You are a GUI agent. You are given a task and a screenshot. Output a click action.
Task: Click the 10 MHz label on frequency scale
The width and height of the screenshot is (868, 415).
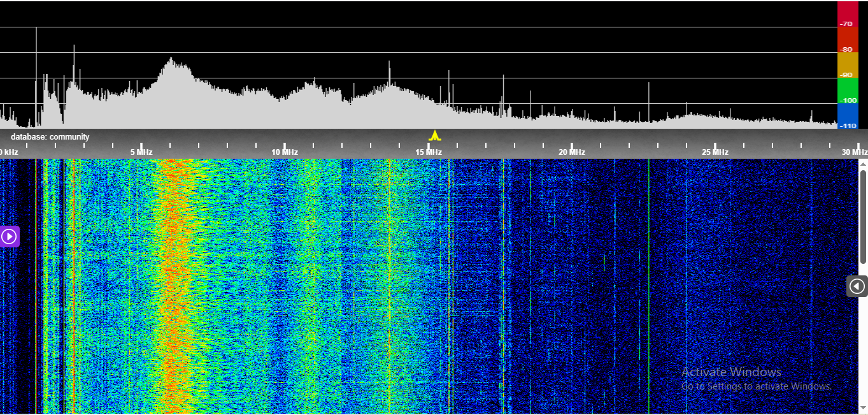(285, 152)
